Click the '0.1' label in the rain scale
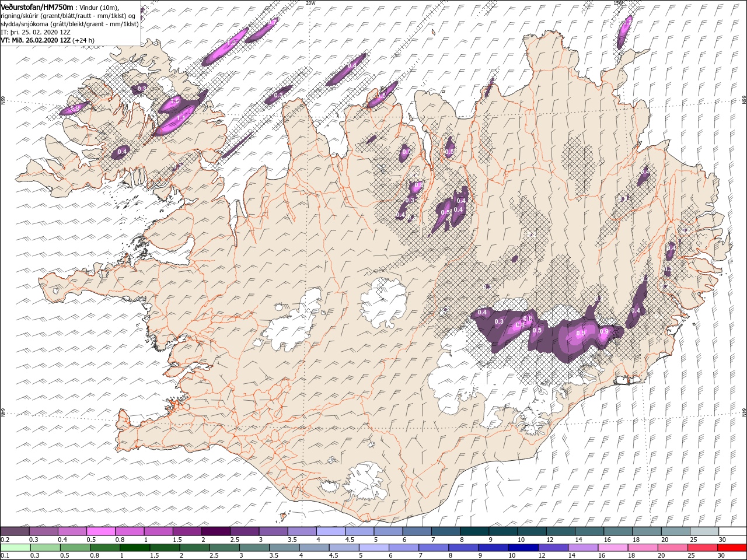The width and height of the screenshot is (747, 560). tap(5, 556)
